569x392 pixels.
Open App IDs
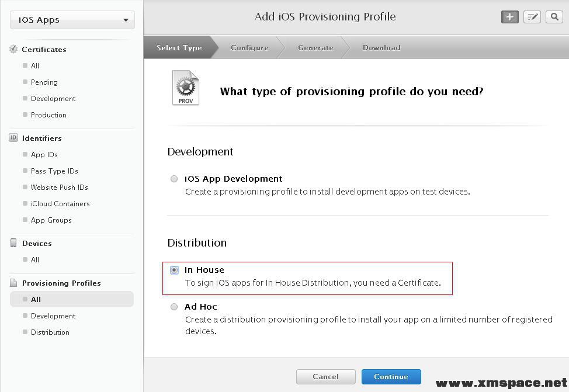44,155
